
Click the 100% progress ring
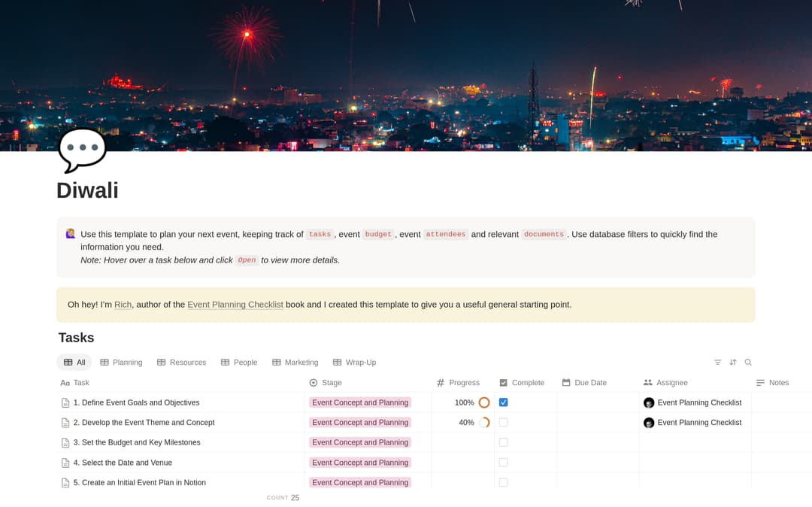[484, 402]
